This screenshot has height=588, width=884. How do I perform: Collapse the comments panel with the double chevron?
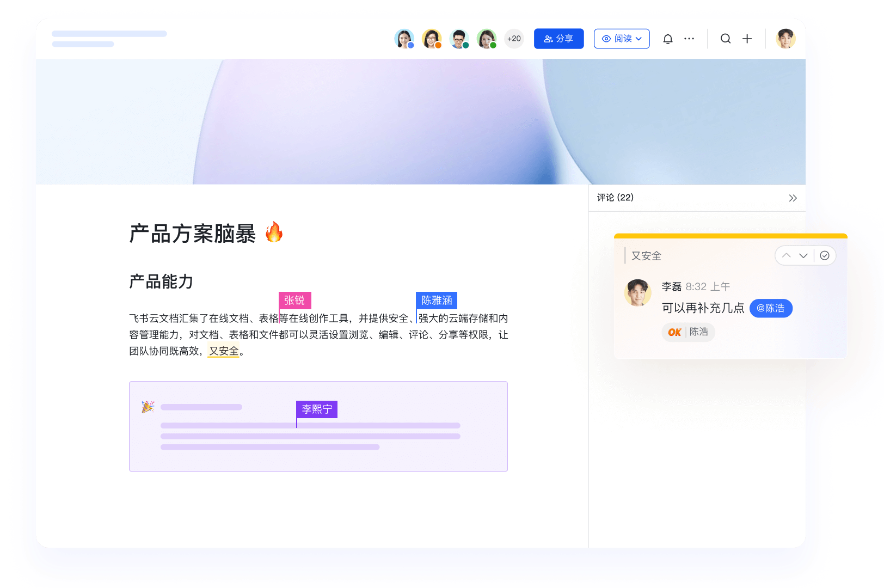coord(793,198)
